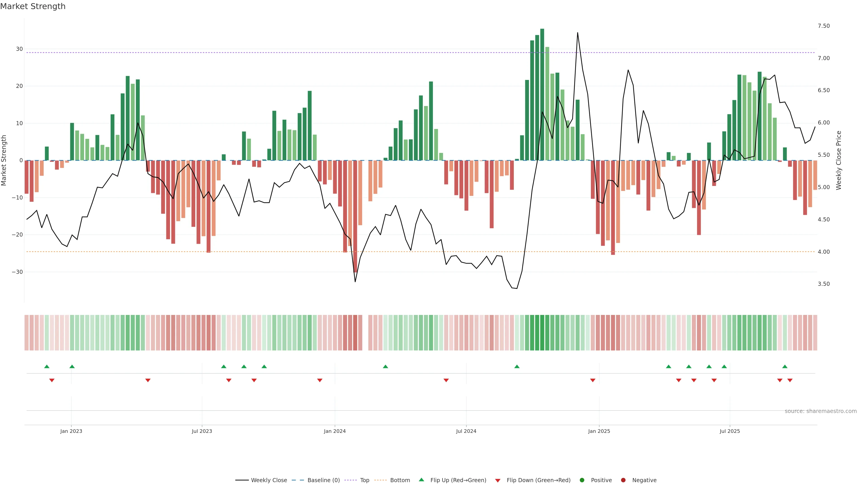
Task: Click the Jan 2024 x-axis label
Action: click(335, 431)
